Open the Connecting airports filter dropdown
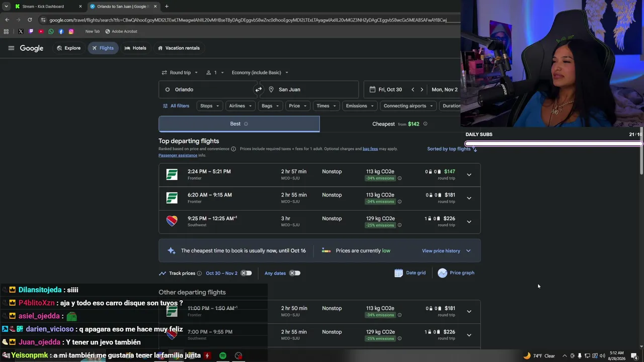Image resolution: width=644 pixels, height=362 pixels. pos(408,106)
